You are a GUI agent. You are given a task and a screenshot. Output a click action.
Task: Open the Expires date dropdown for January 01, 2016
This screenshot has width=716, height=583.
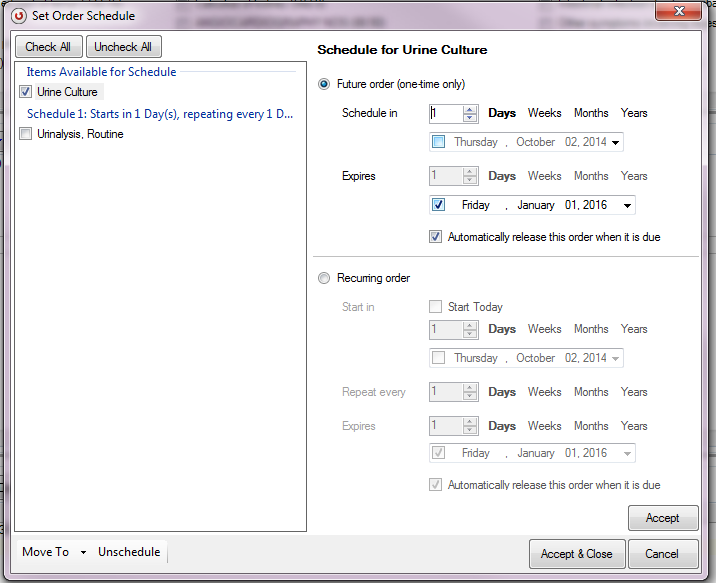tap(626, 206)
